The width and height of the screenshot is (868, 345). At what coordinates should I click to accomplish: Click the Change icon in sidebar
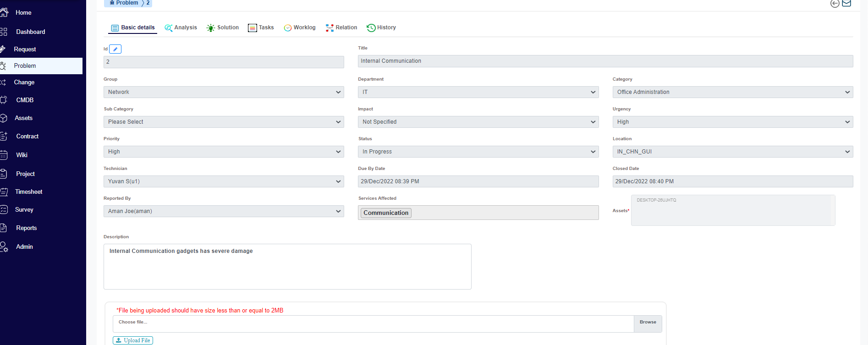coord(3,82)
